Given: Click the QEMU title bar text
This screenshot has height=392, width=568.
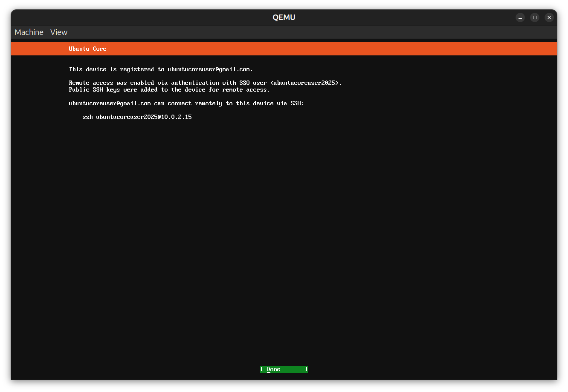Looking at the screenshot, I should 284,17.
